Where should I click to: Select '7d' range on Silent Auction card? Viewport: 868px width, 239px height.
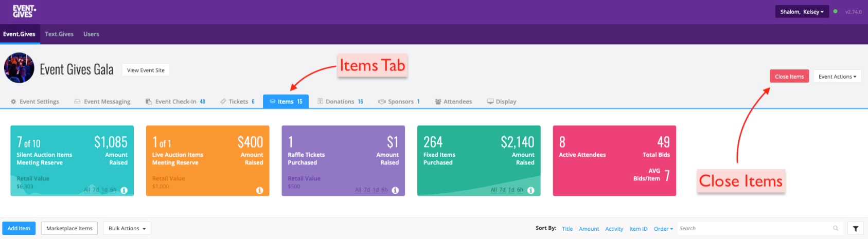point(96,190)
